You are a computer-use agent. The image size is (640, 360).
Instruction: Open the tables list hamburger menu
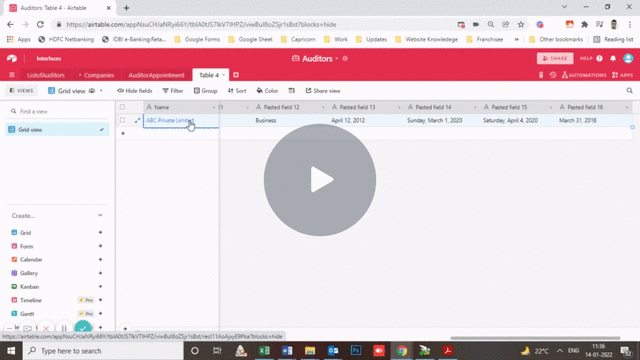[x=12, y=75]
